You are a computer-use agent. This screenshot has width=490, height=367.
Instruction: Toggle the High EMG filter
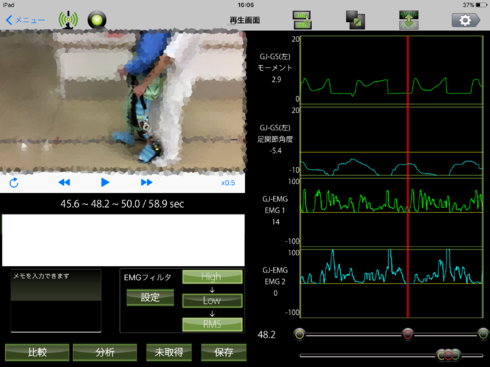coord(212,277)
